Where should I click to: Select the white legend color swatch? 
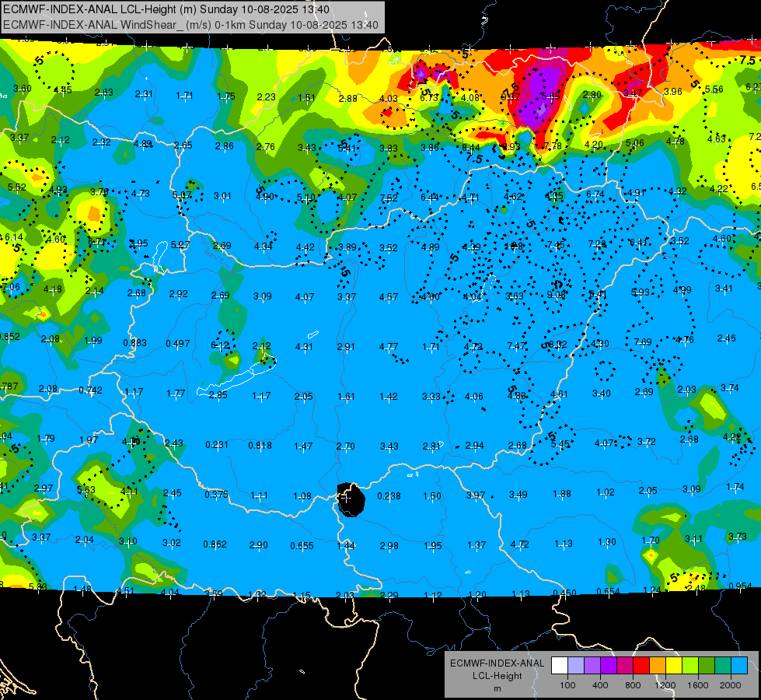[x=560, y=666]
